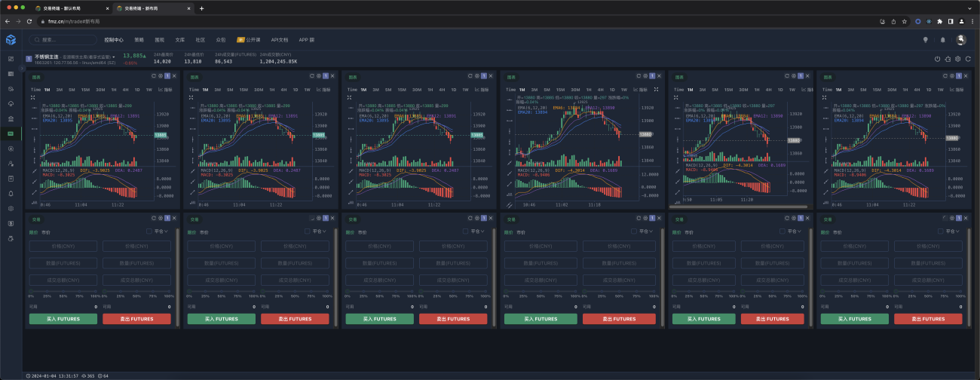Open the layout settings gear near the power icon

(x=957, y=59)
